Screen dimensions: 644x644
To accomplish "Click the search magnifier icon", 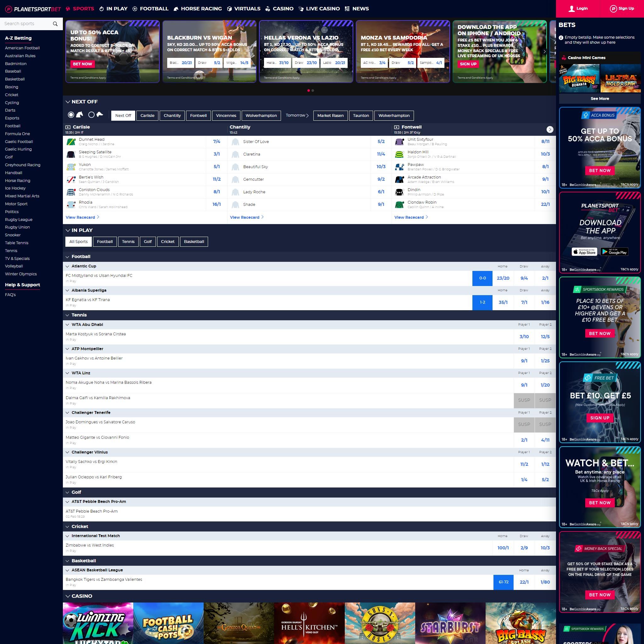I will point(55,24).
